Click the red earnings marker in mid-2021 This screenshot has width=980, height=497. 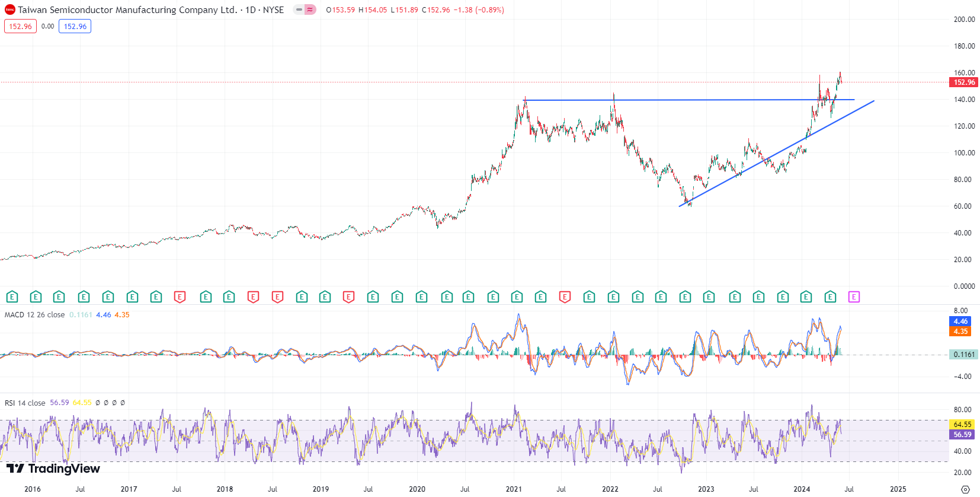[x=565, y=297]
